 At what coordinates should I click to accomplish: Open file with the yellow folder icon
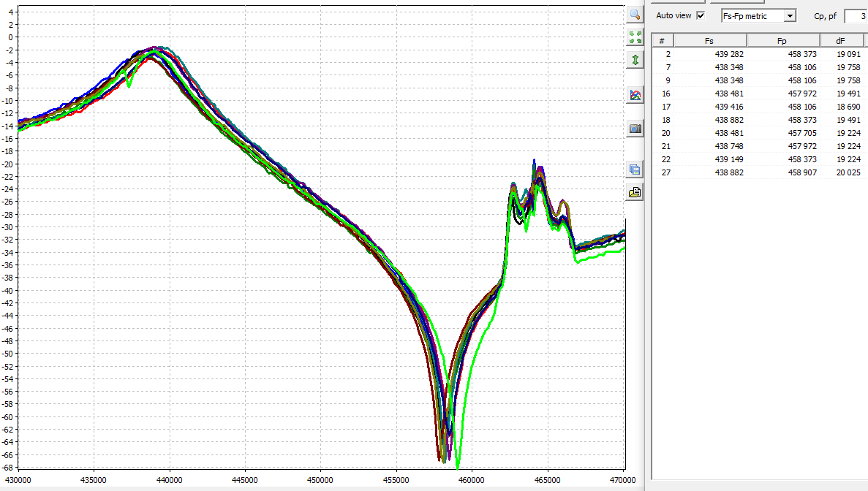click(x=635, y=192)
